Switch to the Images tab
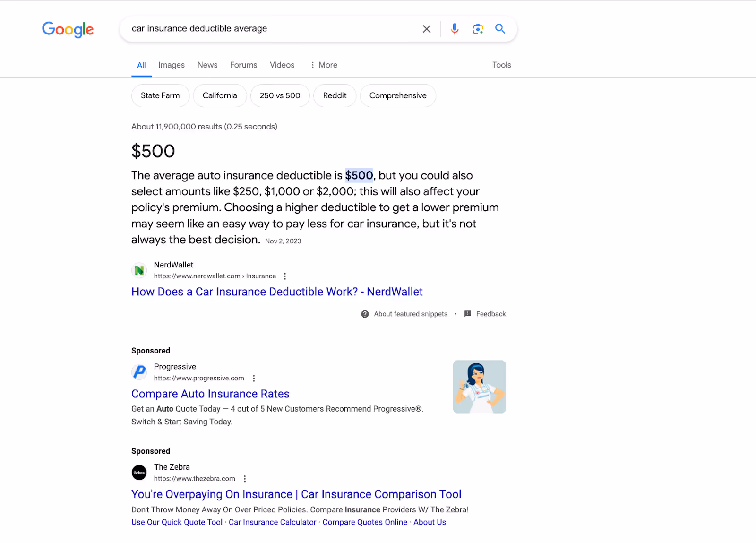Screen dimensions: 756x543 (172, 65)
